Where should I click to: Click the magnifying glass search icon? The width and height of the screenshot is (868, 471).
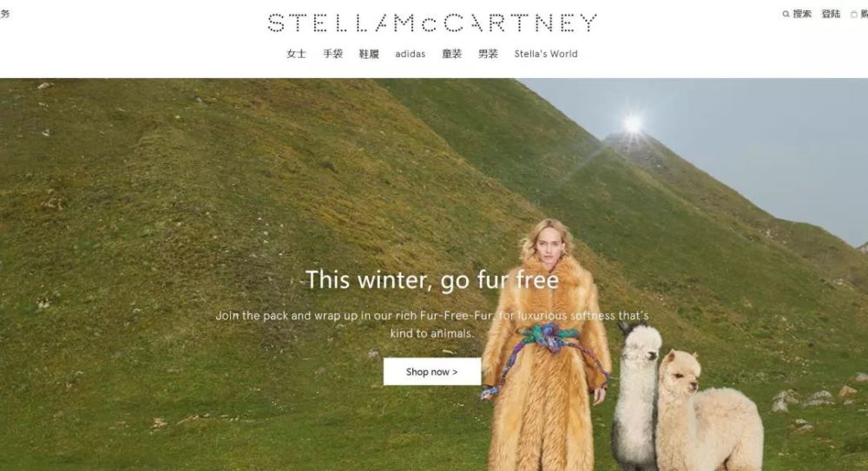pyautogui.click(x=786, y=14)
